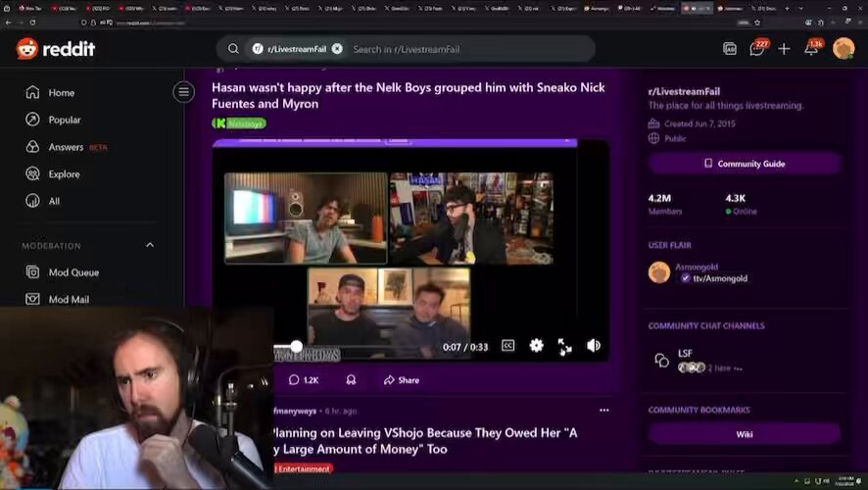
Task: Click the Explore icon in sidebar
Action: (32, 173)
